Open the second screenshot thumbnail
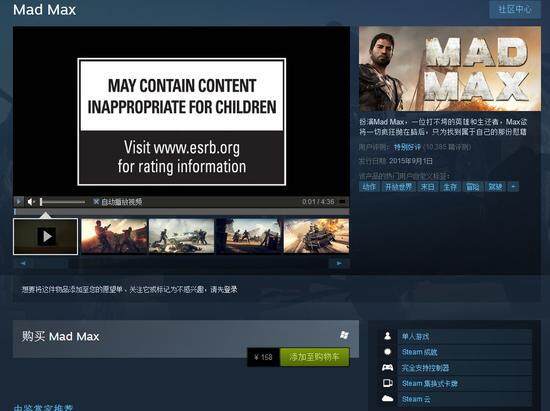 pos(181,236)
